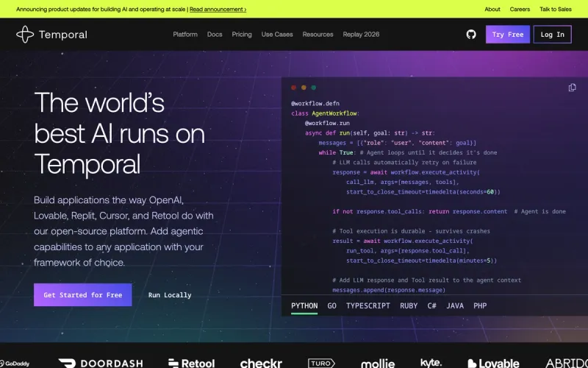Click the Try Free button

(x=508, y=35)
